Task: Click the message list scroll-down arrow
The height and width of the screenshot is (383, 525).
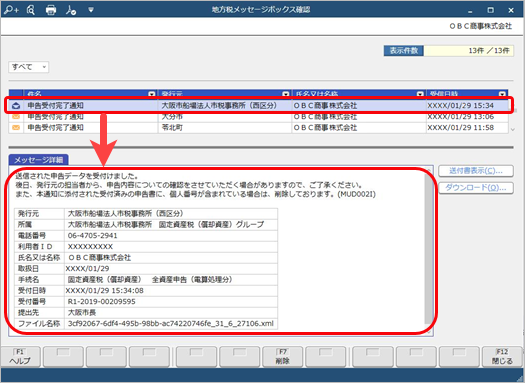Action: [513, 130]
